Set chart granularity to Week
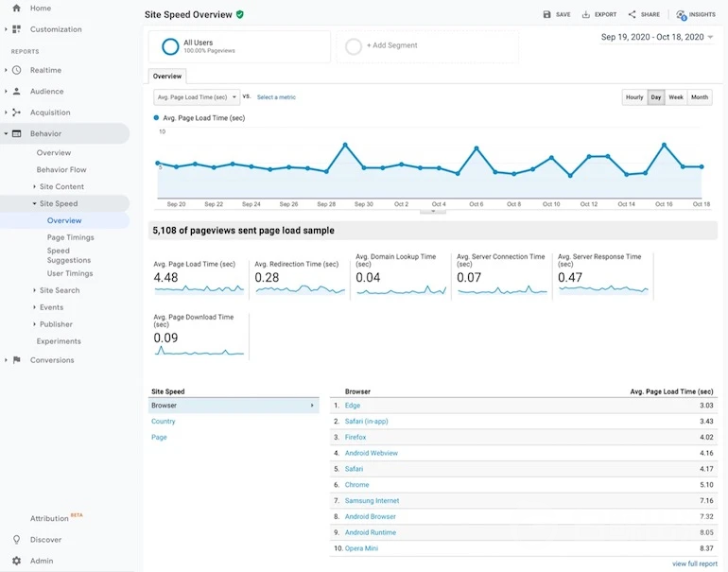This screenshot has width=728, height=572. coord(676,97)
